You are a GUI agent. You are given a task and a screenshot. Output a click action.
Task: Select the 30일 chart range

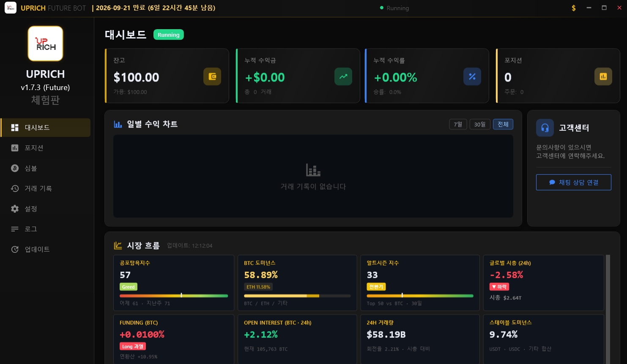[x=480, y=124]
